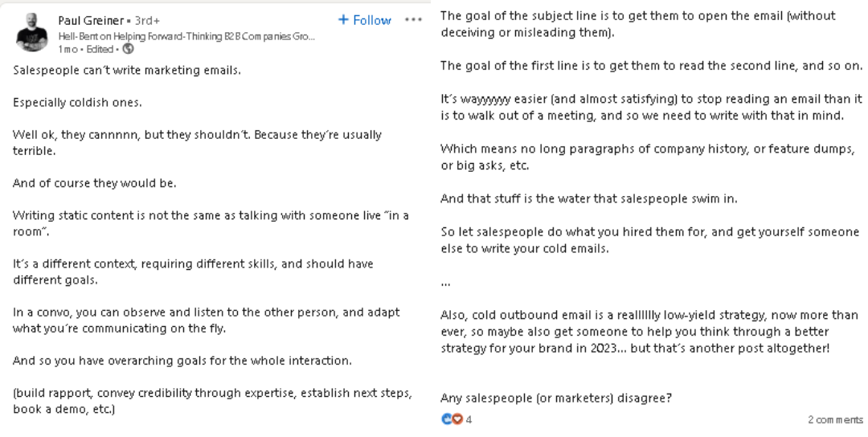868x437 pixels.
Task: Click the opening line about salespeople marketing emails
Action: (x=127, y=70)
